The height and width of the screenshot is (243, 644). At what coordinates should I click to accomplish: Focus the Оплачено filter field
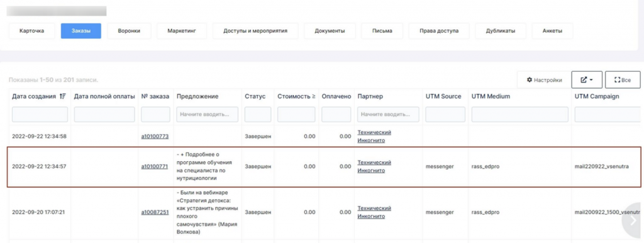pyautogui.click(x=336, y=115)
